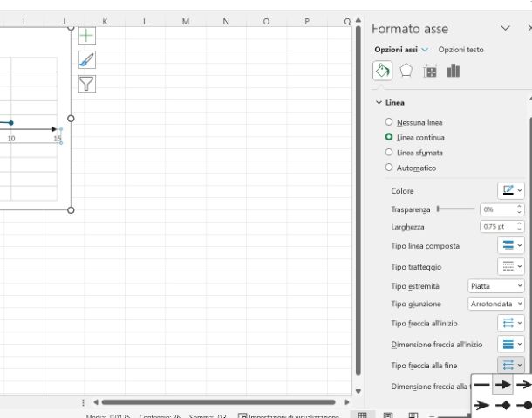Open the Opzioni assi dropdown arrow
The height and width of the screenshot is (418, 532).
425,50
